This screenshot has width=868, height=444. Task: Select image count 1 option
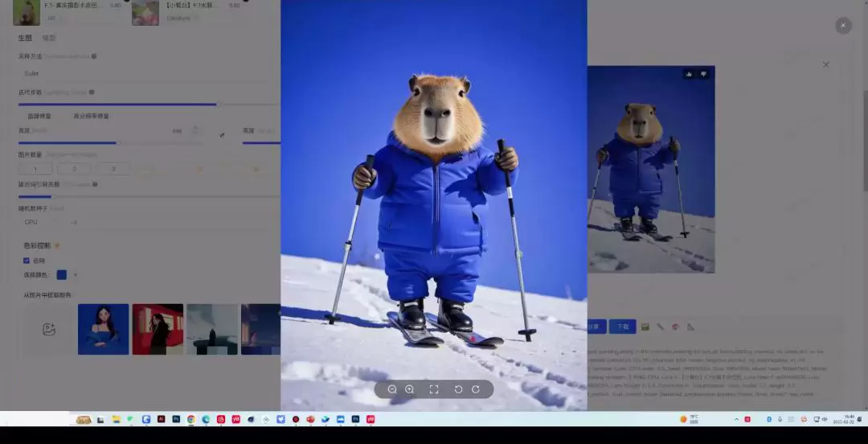(35, 169)
